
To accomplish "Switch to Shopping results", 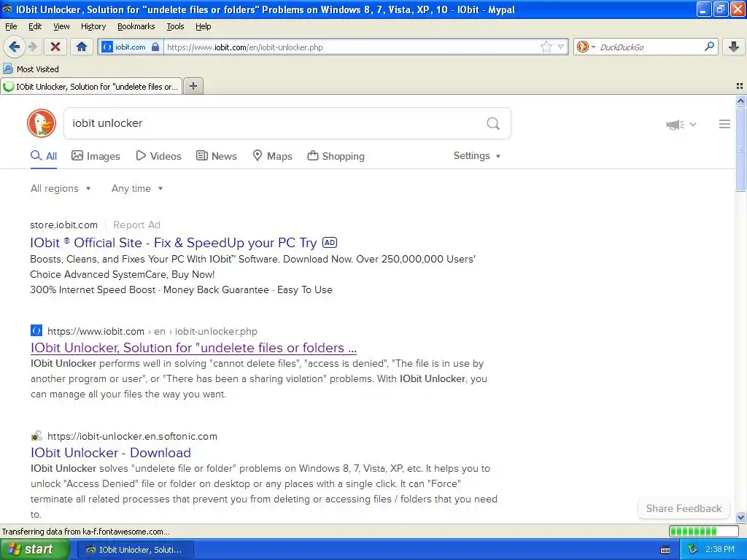I will click(x=336, y=156).
